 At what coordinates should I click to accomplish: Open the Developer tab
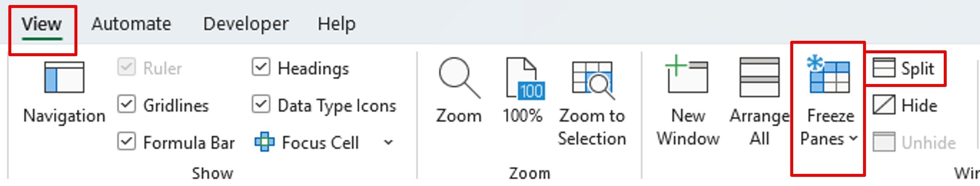(246, 24)
